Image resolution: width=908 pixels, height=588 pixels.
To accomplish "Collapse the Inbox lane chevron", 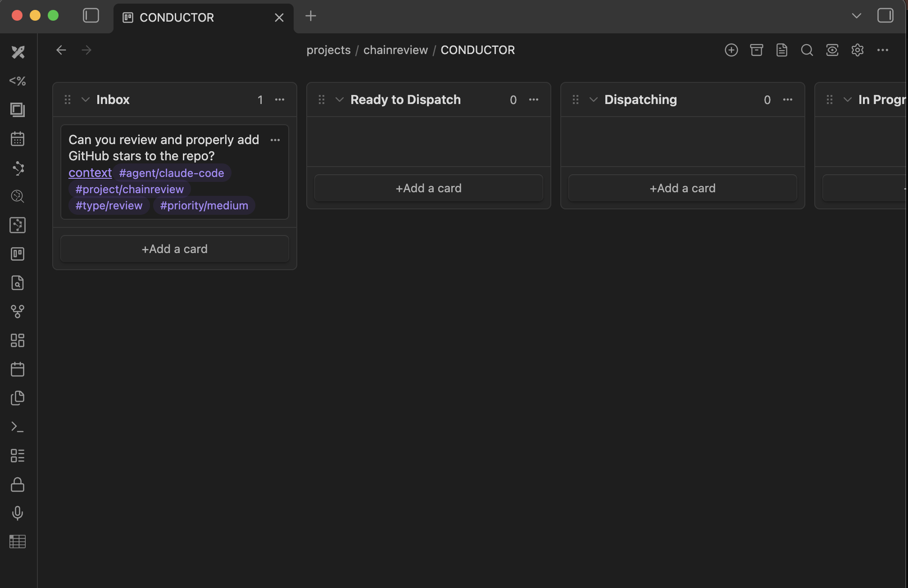I will coord(86,100).
